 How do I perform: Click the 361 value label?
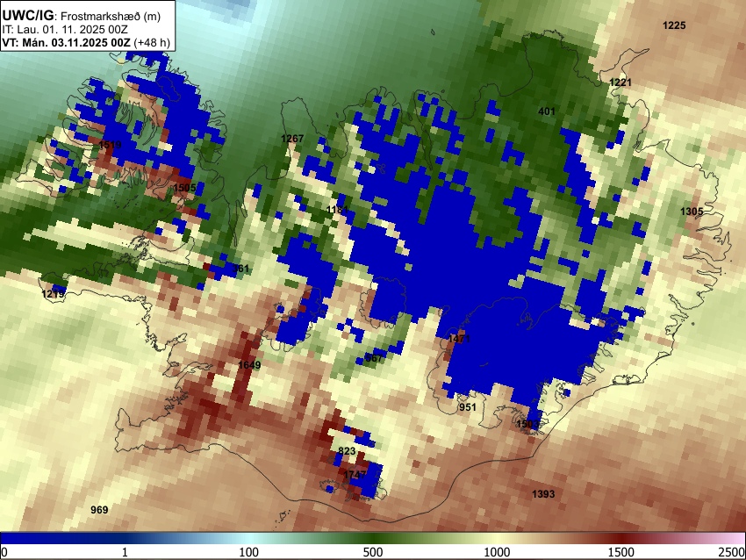pyautogui.click(x=240, y=269)
